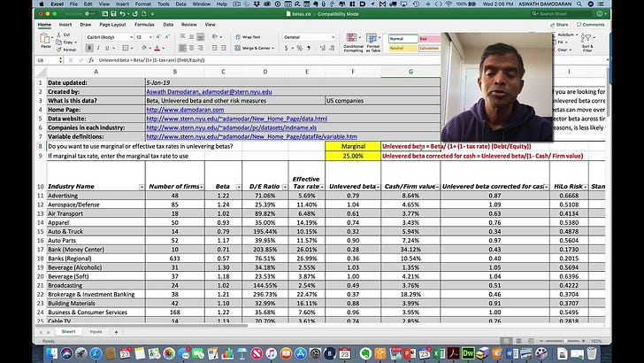Click the Format painter brush icon
The width and height of the screenshot is (644, 363).
pos(59,50)
